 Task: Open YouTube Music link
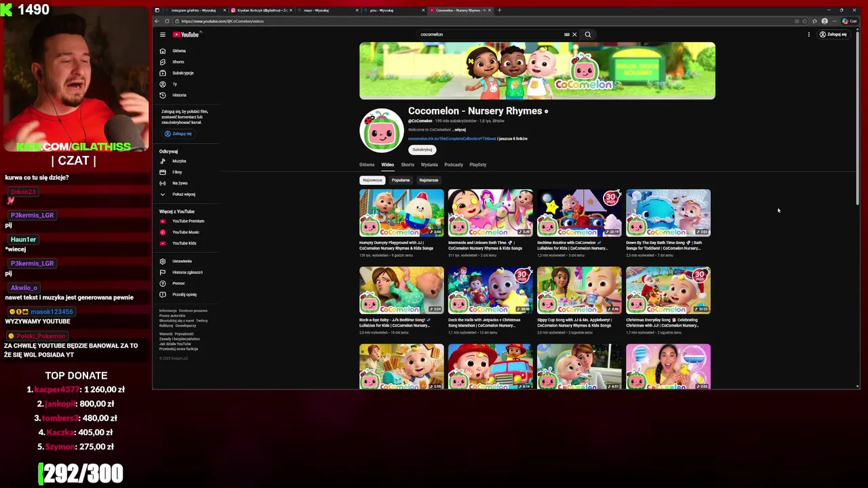pos(186,232)
